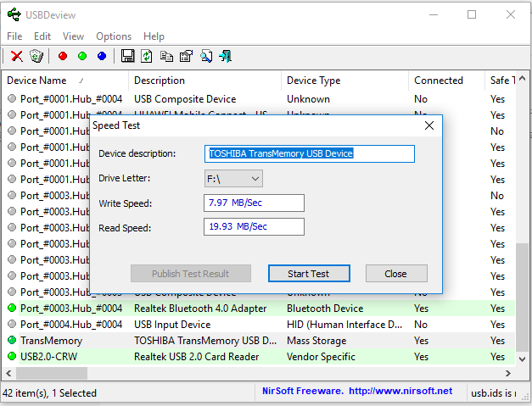
Task: Sort by Device Type column header
Action: [x=344, y=81]
